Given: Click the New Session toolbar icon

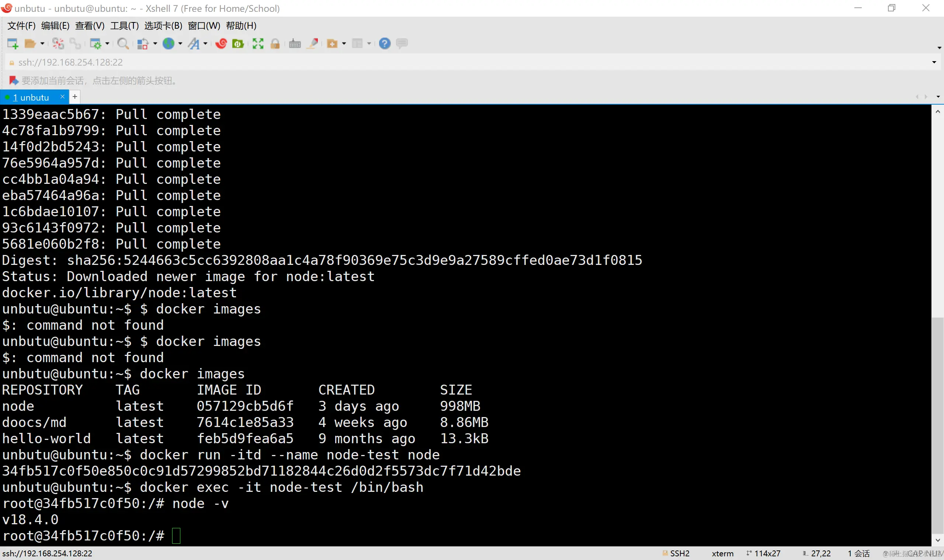Looking at the screenshot, I should pyautogui.click(x=13, y=44).
